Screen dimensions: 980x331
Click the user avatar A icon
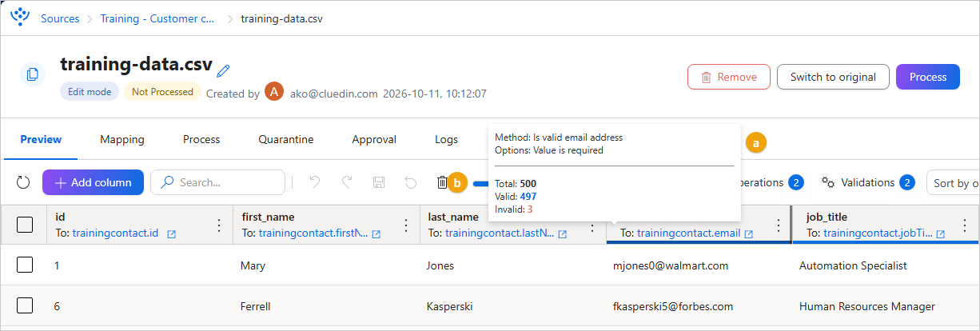click(x=274, y=91)
